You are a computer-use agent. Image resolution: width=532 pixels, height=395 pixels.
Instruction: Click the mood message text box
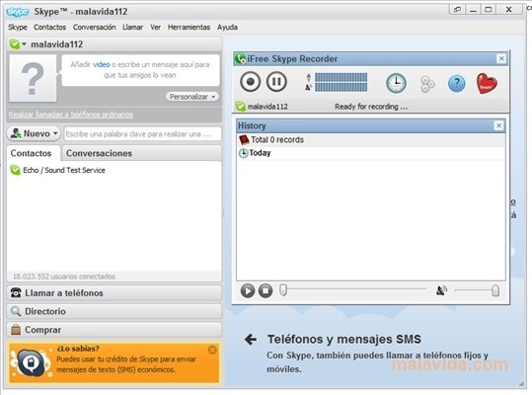click(140, 70)
